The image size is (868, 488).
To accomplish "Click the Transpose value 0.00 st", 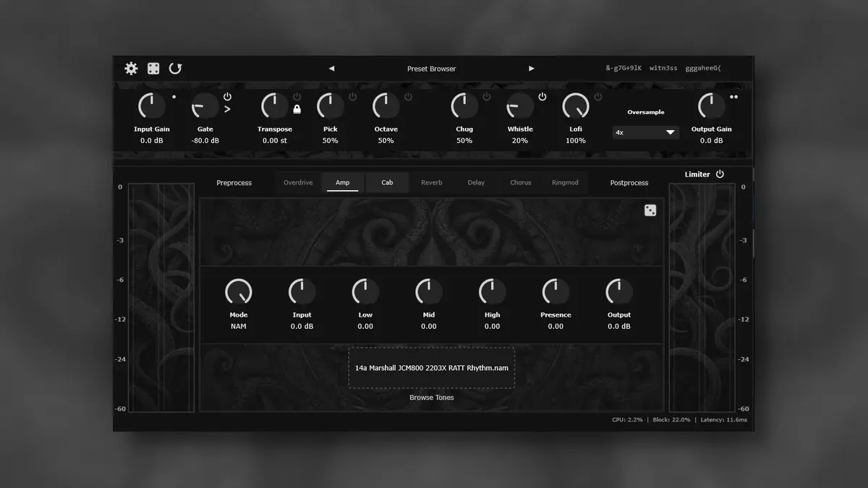I will pos(274,140).
